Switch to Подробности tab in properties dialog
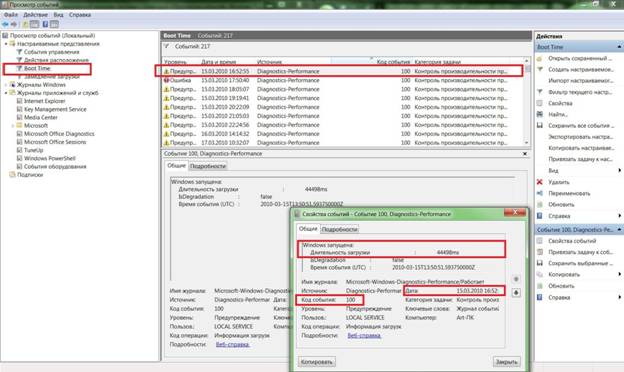Image resolution: width=624 pixels, height=372 pixels. pyautogui.click(x=339, y=230)
